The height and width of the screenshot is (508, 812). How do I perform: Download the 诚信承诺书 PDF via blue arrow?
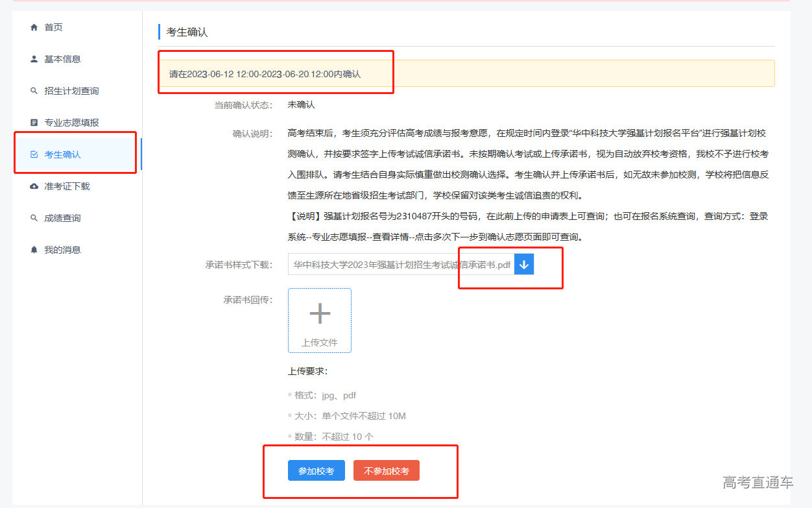click(524, 265)
